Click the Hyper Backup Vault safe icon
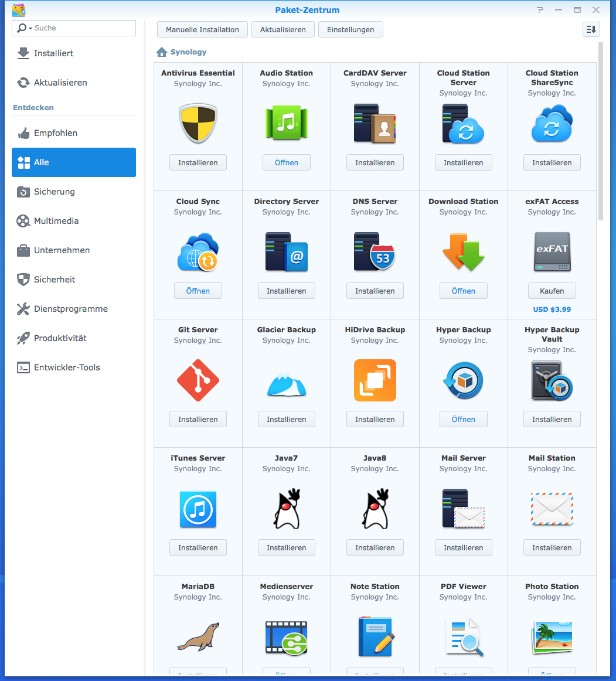This screenshot has height=681, width=616. (x=552, y=381)
